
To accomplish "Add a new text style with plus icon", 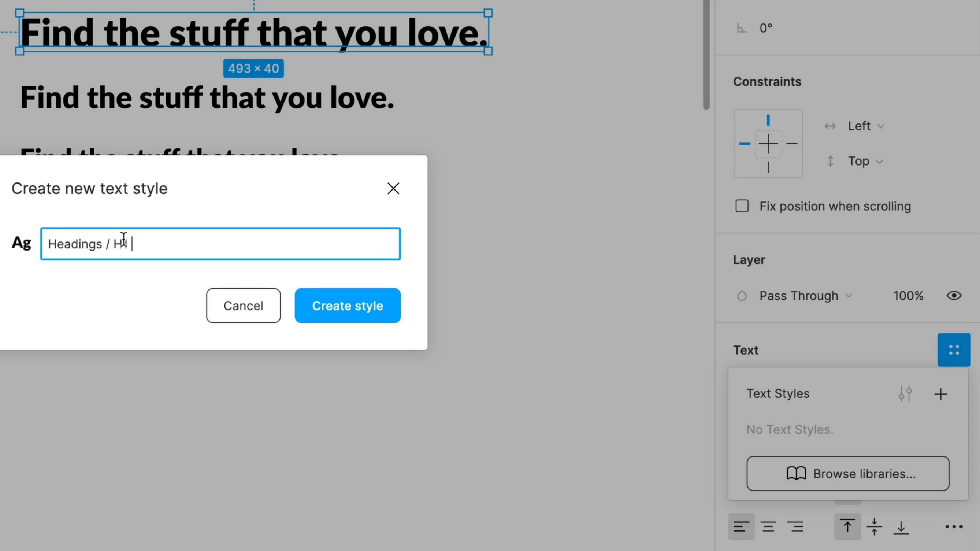I will pyautogui.click(x=940, y=394).
